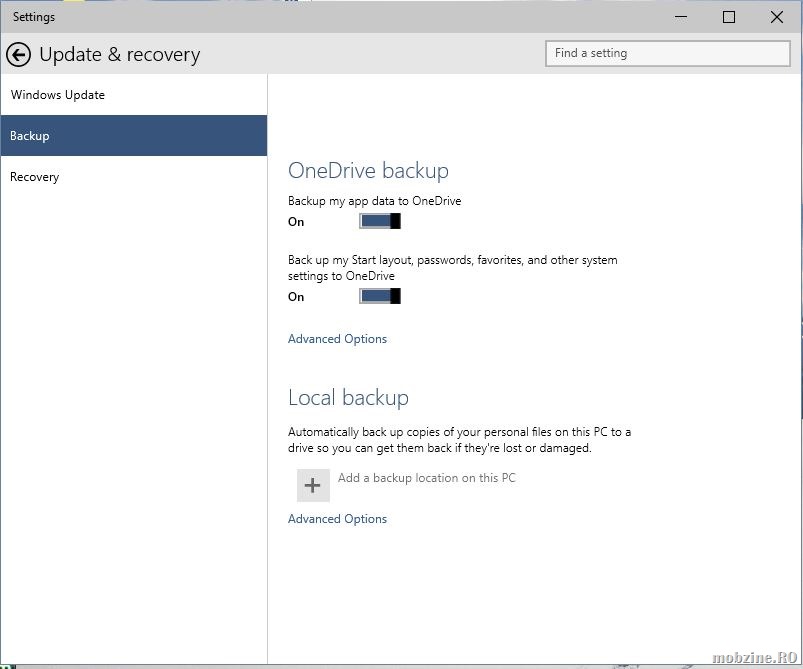Open Advanced Options under Local backup
Image resolution: width=803 pixels, height=669 pixels.
point(337,519)
